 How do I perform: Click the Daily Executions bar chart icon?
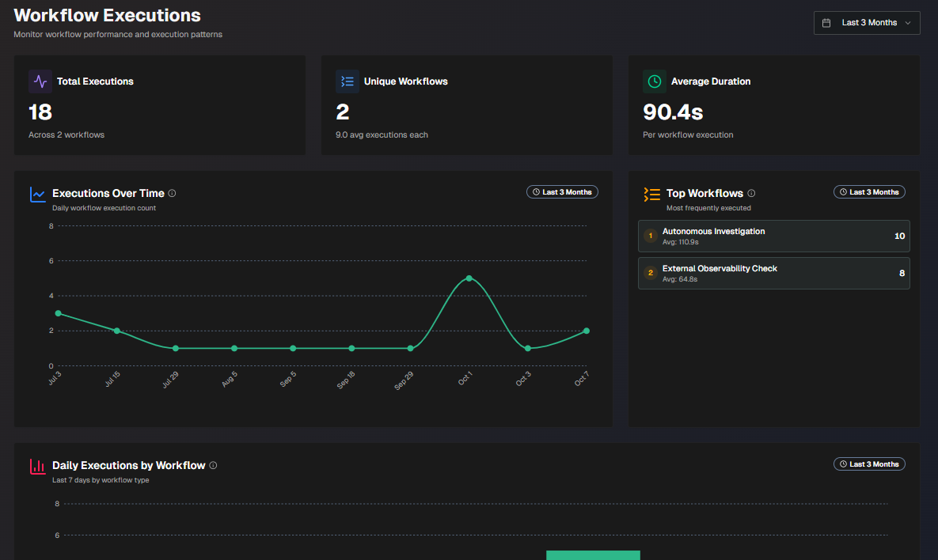pos(37,466)
